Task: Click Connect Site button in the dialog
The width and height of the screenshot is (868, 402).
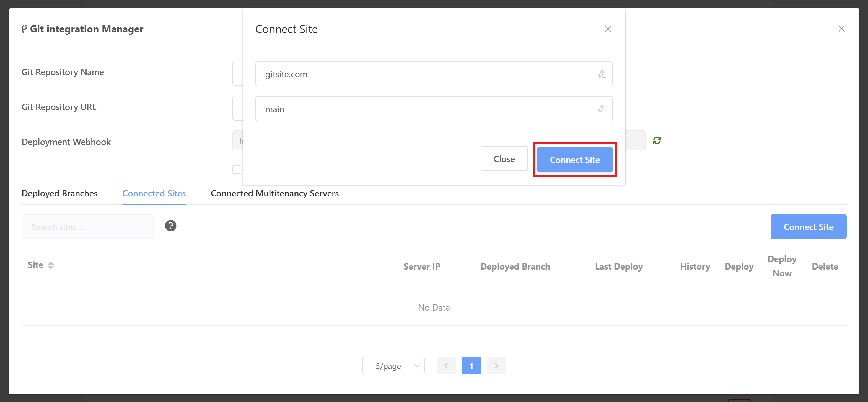Action: point(574,160)
